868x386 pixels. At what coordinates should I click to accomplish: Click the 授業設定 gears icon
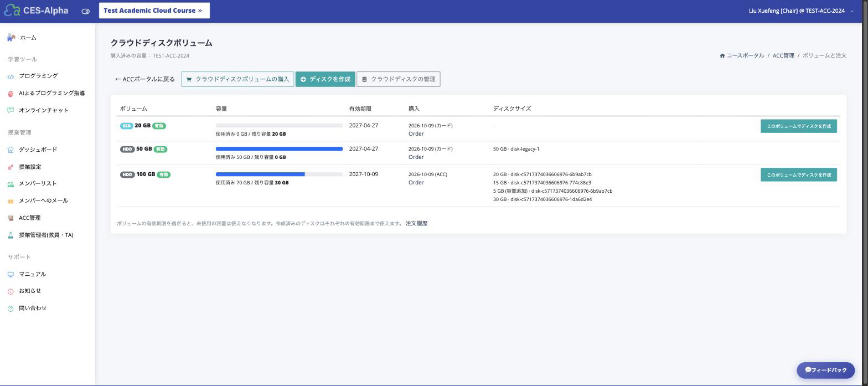pos(11,167)
